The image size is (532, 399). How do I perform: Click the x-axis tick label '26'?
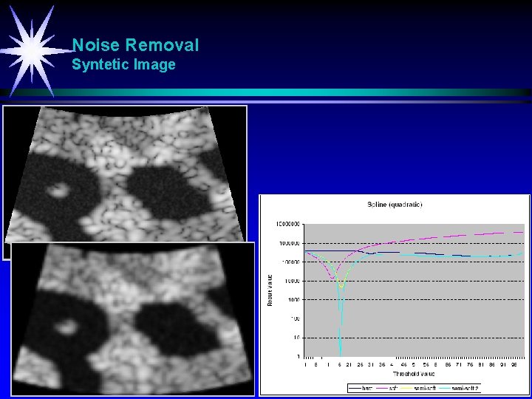click(360, 365)
